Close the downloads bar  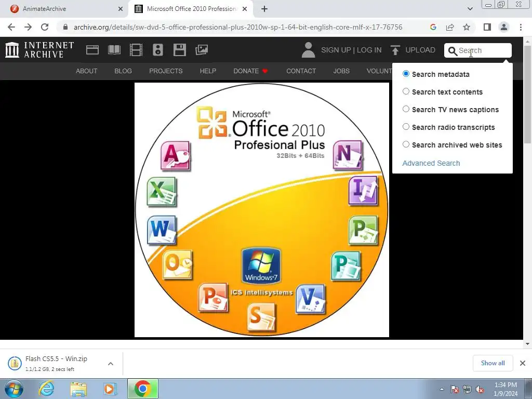[x=523, y=363]
